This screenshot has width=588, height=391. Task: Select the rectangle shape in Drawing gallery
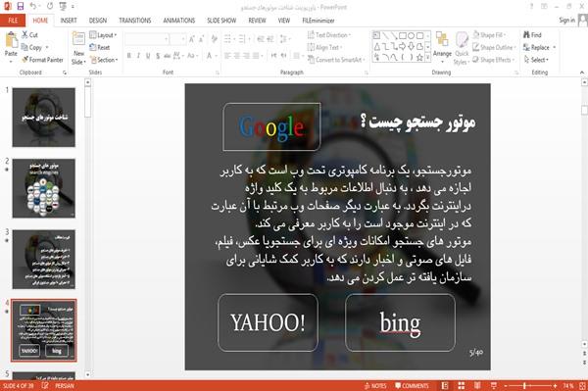pyautogui.click(x=403, y=35)
